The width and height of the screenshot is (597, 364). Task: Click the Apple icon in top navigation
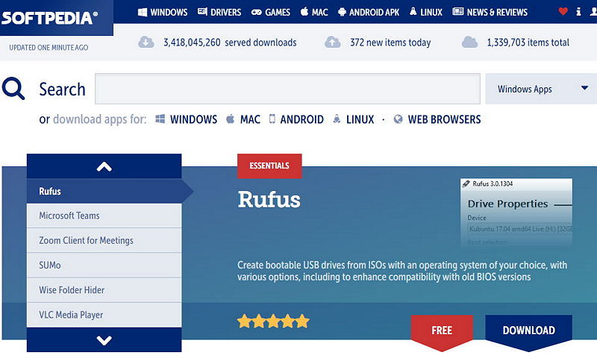[304, 11]
